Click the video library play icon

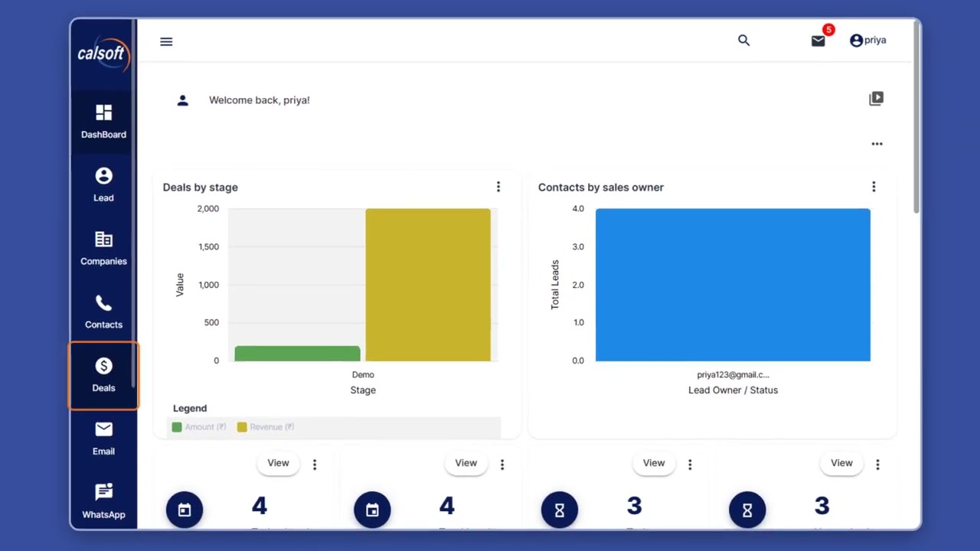coord(877,99)
